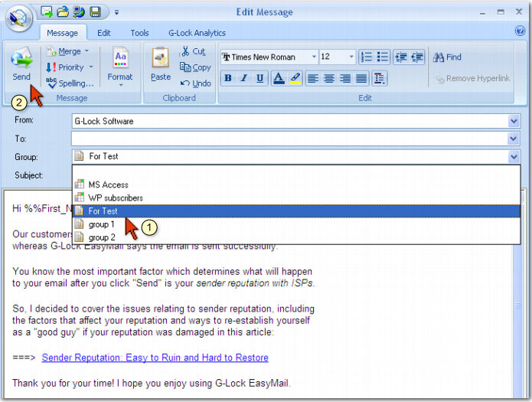Toggle italic formatting
This screenshot has height=402, width=532.
tap(243, 78)
